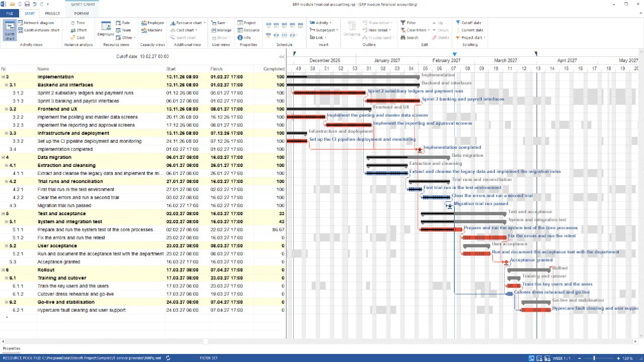Screen dimensions: 644x362
Task: Open the Resource chart dropdown
Action: 187,23
